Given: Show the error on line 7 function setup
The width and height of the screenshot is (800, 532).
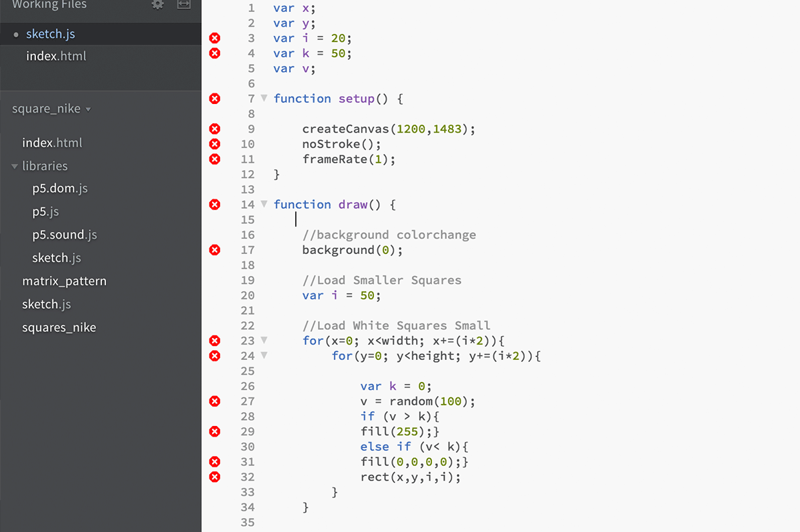Looking at the screenshot, I should pos(215,99).
